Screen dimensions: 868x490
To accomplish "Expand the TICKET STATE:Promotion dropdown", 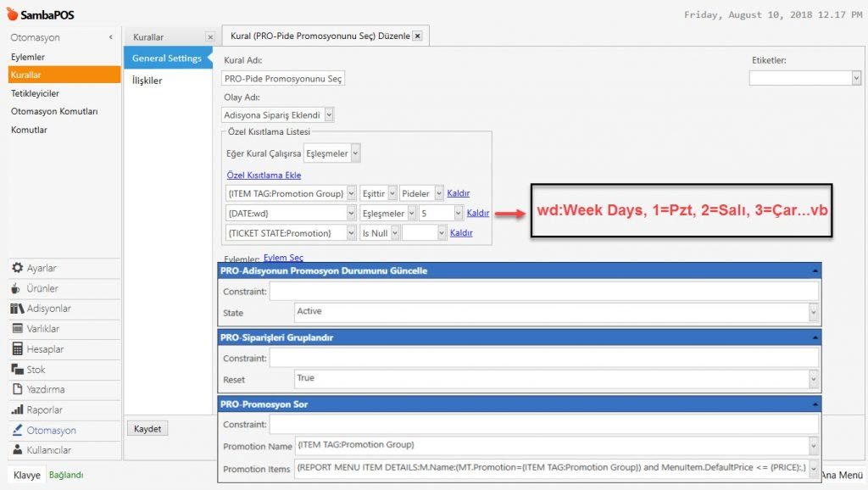I will point(351,233).
